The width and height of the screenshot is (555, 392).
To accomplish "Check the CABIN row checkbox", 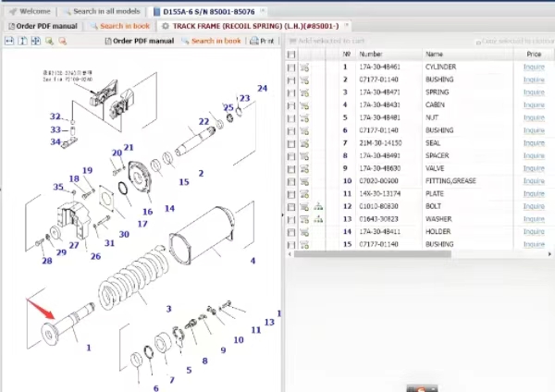I will (291, 105).
